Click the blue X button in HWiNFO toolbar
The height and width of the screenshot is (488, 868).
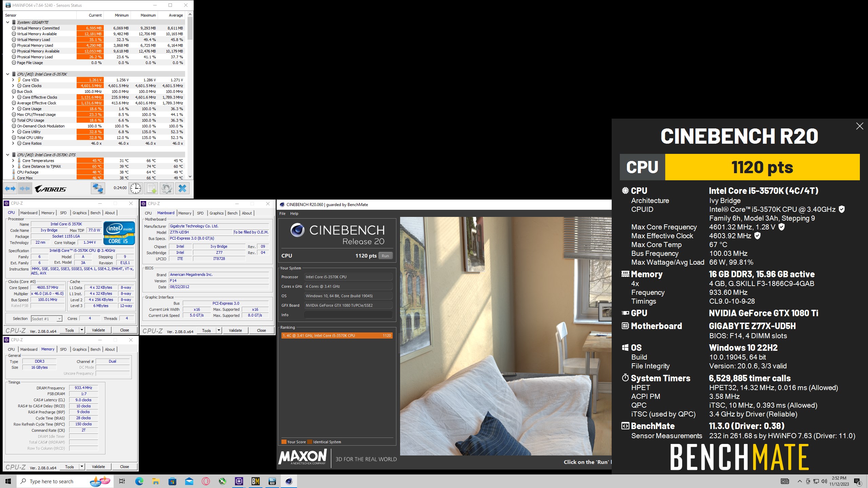coord(182,188)
